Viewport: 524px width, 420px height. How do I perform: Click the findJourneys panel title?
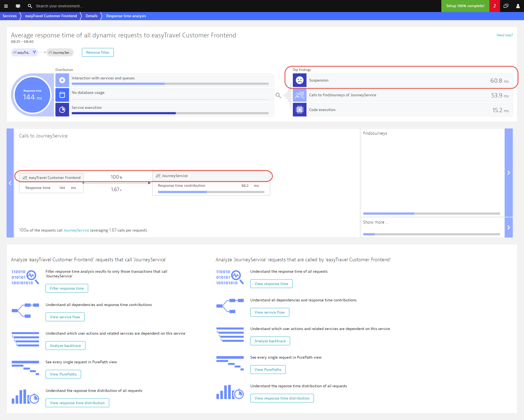[x=375, y=133]
